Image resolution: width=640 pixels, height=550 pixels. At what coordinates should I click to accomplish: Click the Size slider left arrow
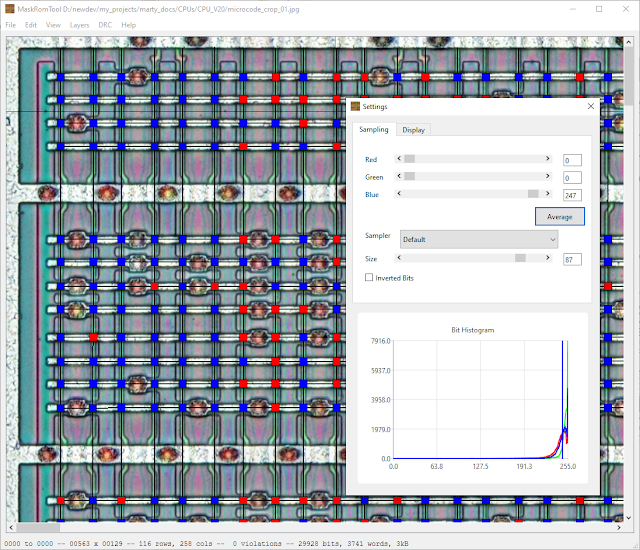(399, 258)
